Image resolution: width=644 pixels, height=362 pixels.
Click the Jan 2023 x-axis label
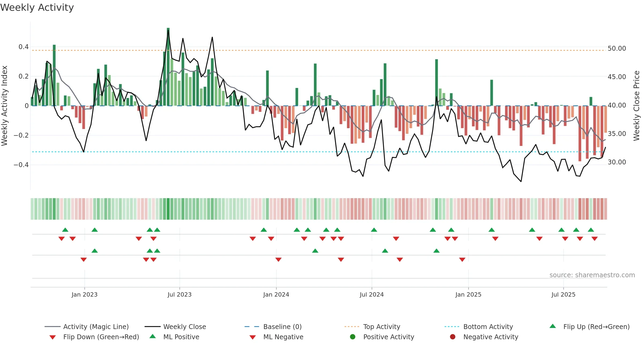(x=85, y=294)
